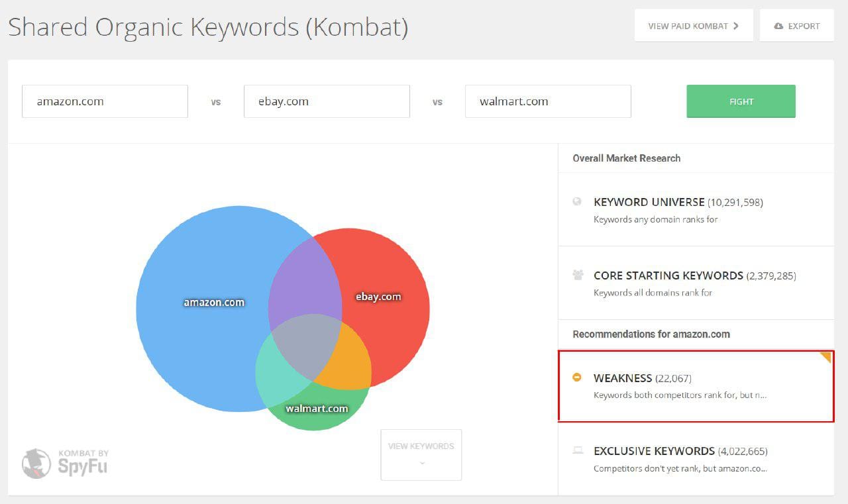Edit the walmart.com domain field

(x=548, y=101)
